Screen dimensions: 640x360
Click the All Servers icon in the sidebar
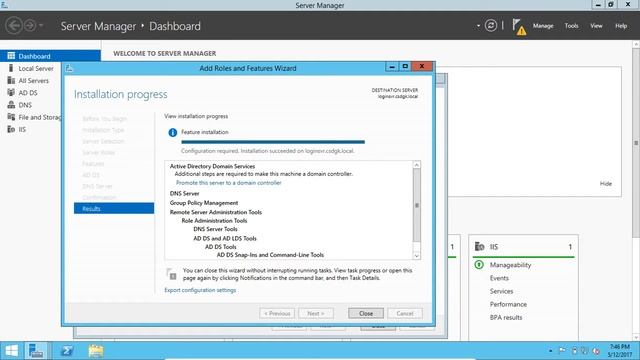pos(11,80)
